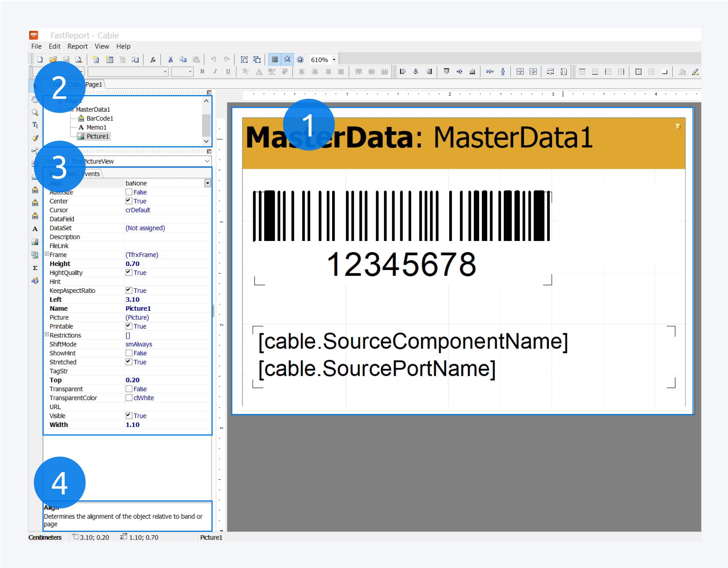728x568 pixels.
Task: Open the zoom level dropdown
Action: [x=334, y=59]
